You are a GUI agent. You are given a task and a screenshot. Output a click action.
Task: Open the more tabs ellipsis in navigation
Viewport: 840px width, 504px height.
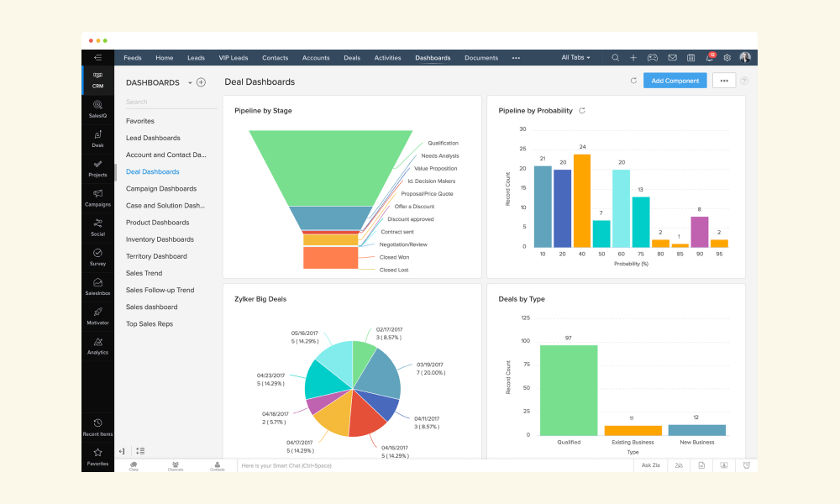click(x=516, y=58)
